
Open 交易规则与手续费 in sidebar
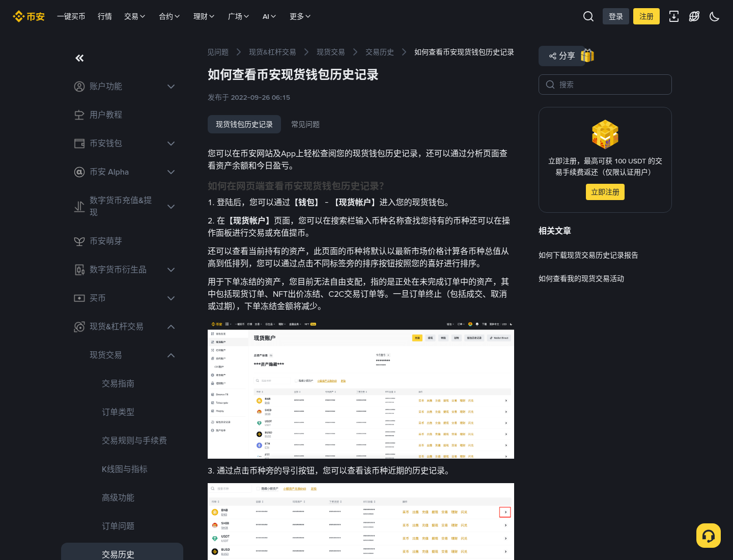[134, 440]
